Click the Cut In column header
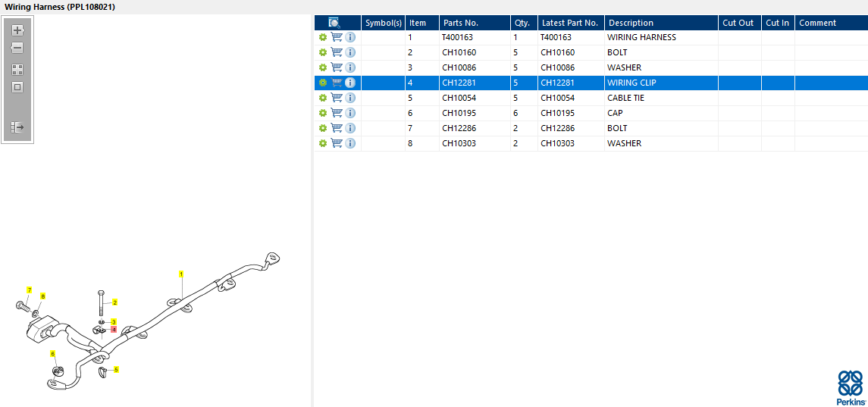The image size is (868, 407). 779,23
